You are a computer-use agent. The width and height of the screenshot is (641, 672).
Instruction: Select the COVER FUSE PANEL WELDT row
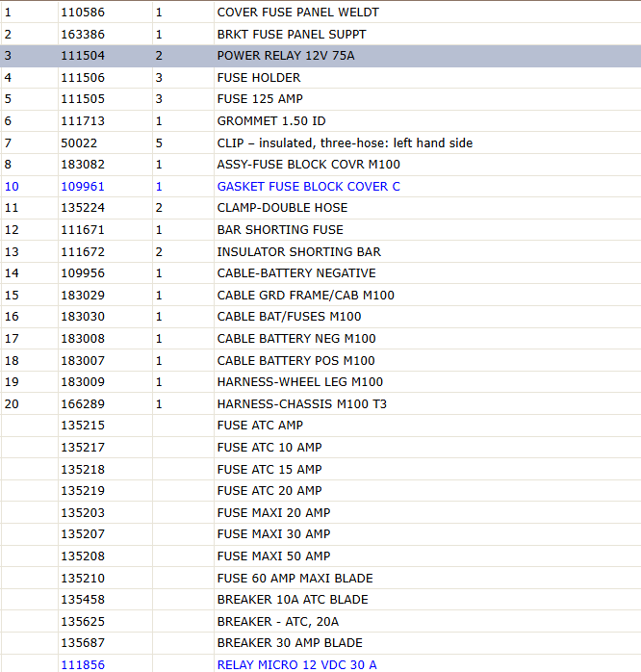[x=320, y=12]
